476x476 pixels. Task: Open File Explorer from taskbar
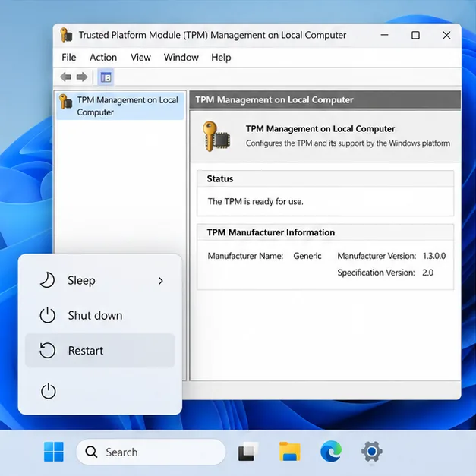289,452
